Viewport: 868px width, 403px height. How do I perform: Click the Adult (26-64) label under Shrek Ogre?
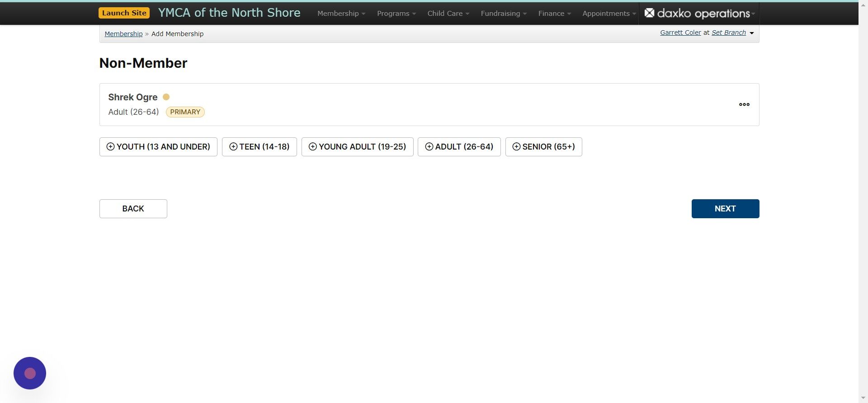133,112
